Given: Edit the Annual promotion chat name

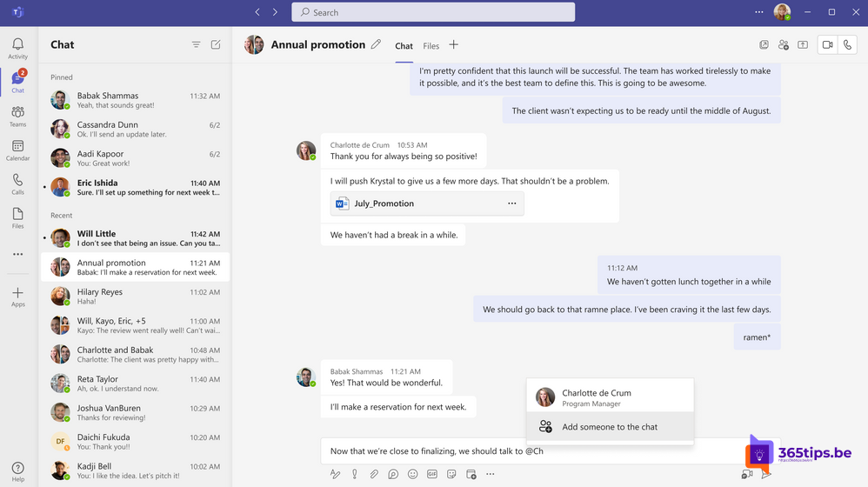Looking at the screenshot, I should pos(376,44).
